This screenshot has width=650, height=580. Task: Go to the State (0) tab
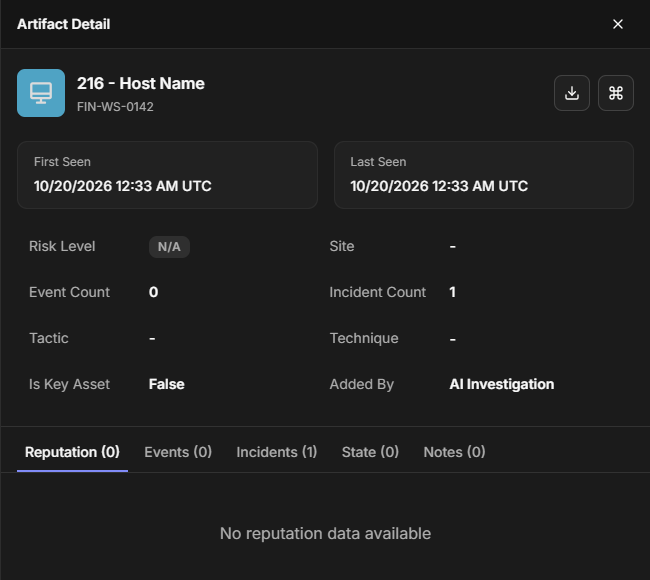[x=370, y=452]
